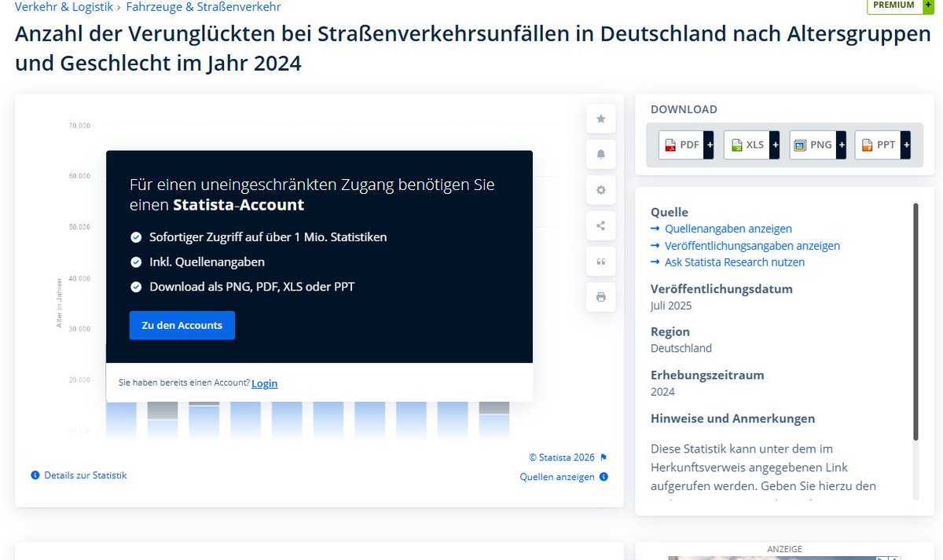The width and height of the screenshot is (943, 560).
Task: Open Veröffentlichungsangaben anzeigen link
Action: (752, 246)
